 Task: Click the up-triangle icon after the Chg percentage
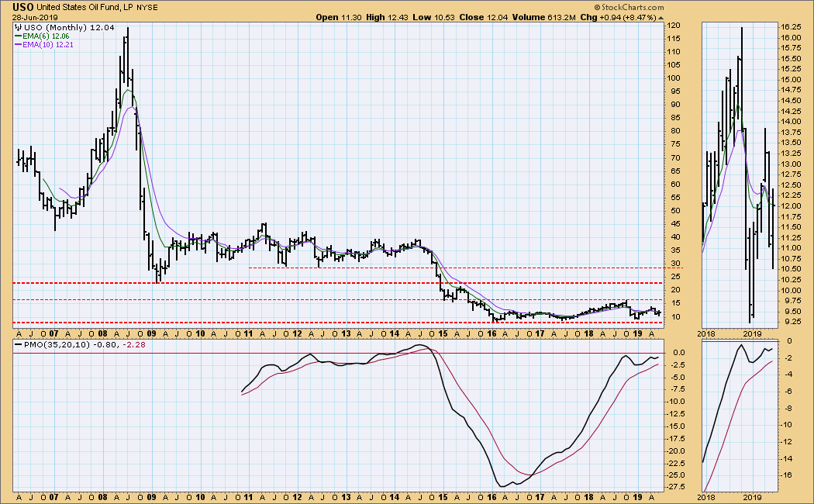(661, 18)
